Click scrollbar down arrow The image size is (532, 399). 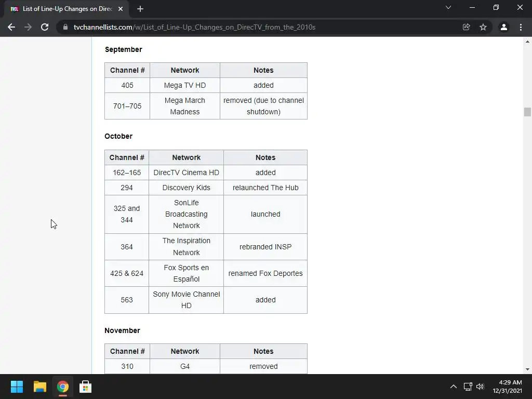[x=527, y=369]
